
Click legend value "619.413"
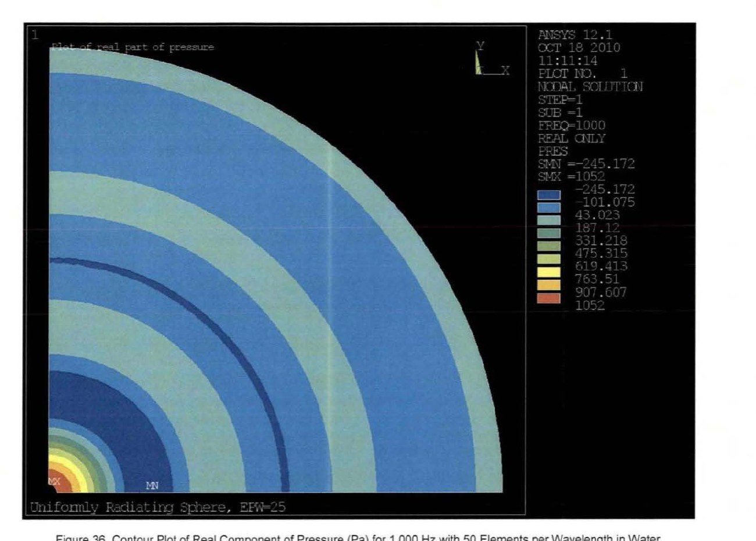click(601, 266)
